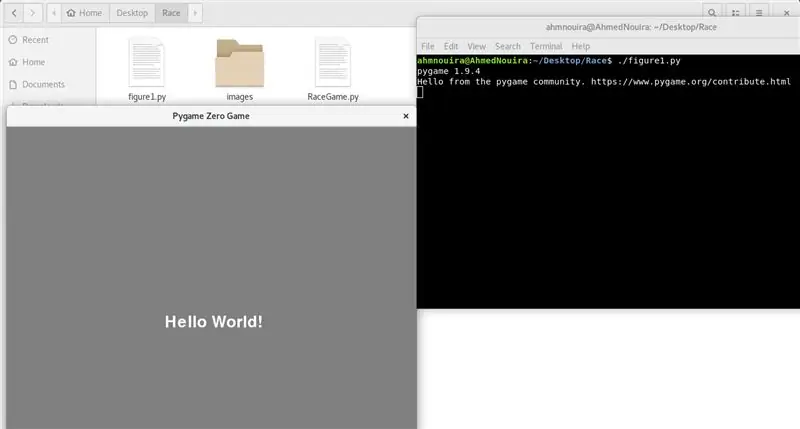Click the figure1.py file name label

click(147, 96)
